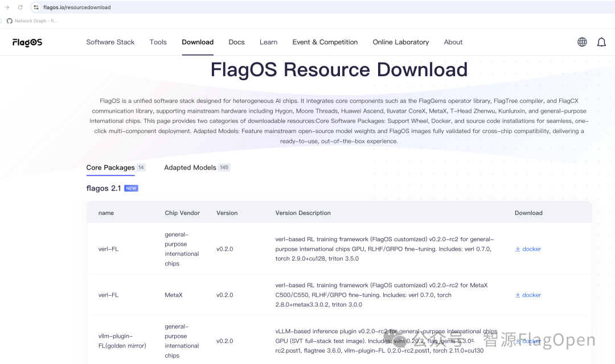Screen dimensions: 615x364
Task: Open Software Stack menu
Action: coord(110,42)
